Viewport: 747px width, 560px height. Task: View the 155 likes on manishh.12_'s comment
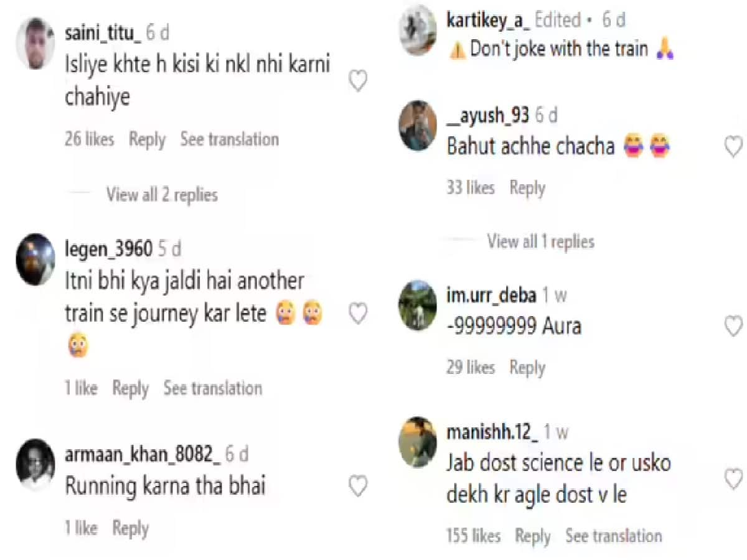pyautogui.click(x=473, y=536)
